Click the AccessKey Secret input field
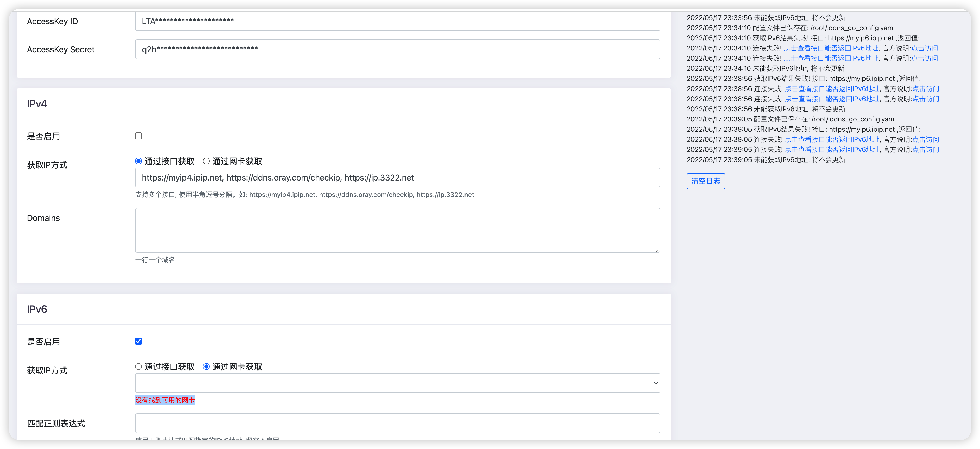980x449 pixels. (397, 49)
